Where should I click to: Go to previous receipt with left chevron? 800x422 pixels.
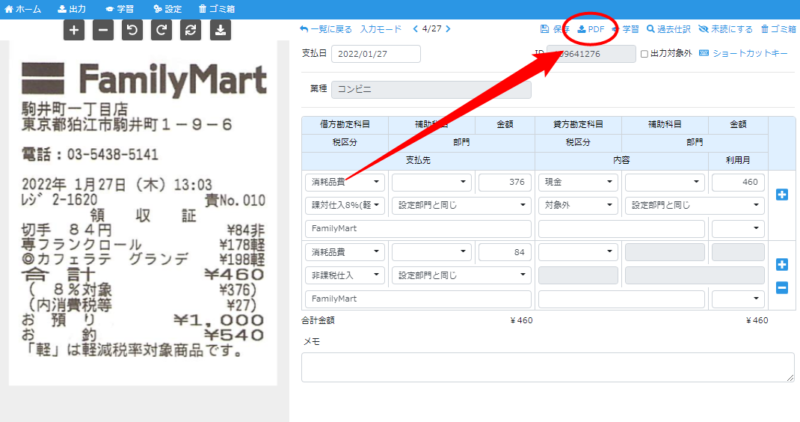(x=415, y=29)
